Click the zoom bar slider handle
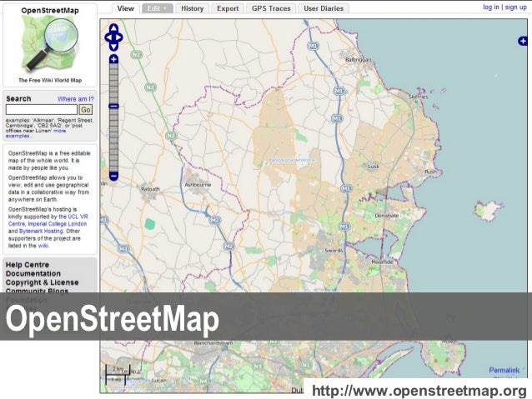Screen dimensions: 532x399 (113, 106)
